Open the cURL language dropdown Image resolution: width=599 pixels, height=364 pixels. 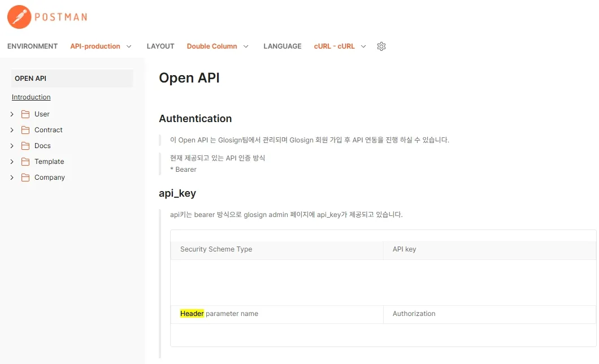click(363, 46)
